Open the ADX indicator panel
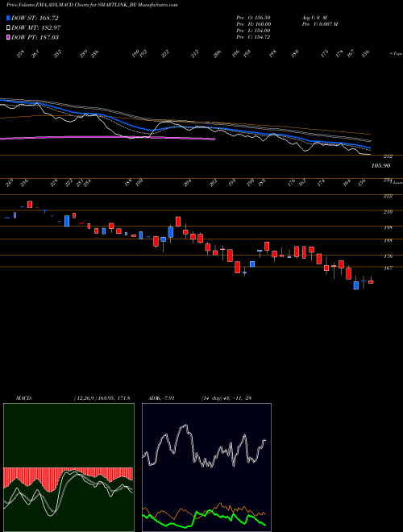This screenshot has width=403, height=532. coord(206,468)
